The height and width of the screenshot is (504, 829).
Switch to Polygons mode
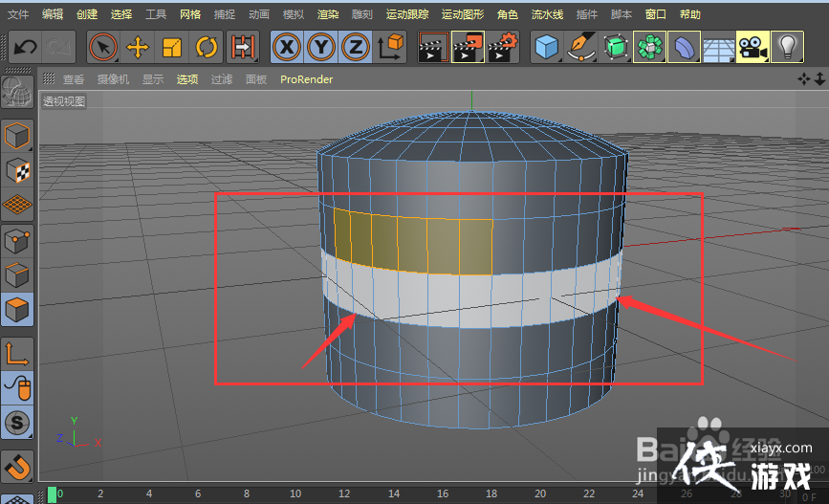pos(17,309)
